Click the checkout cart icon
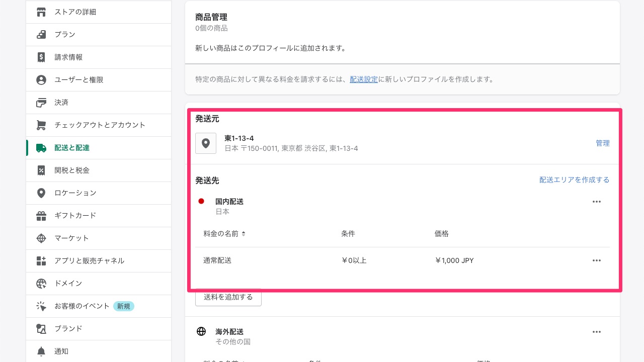 [x=41, y=125]
